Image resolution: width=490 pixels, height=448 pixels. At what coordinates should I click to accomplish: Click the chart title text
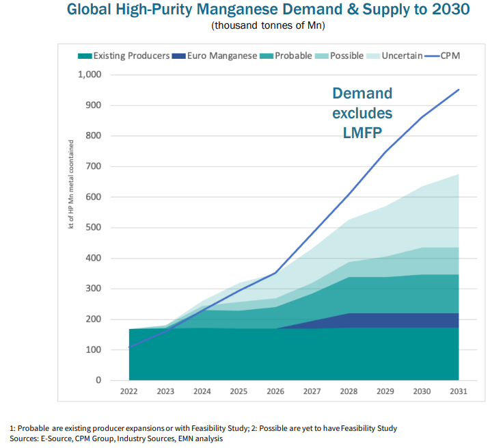click(267, 10)
